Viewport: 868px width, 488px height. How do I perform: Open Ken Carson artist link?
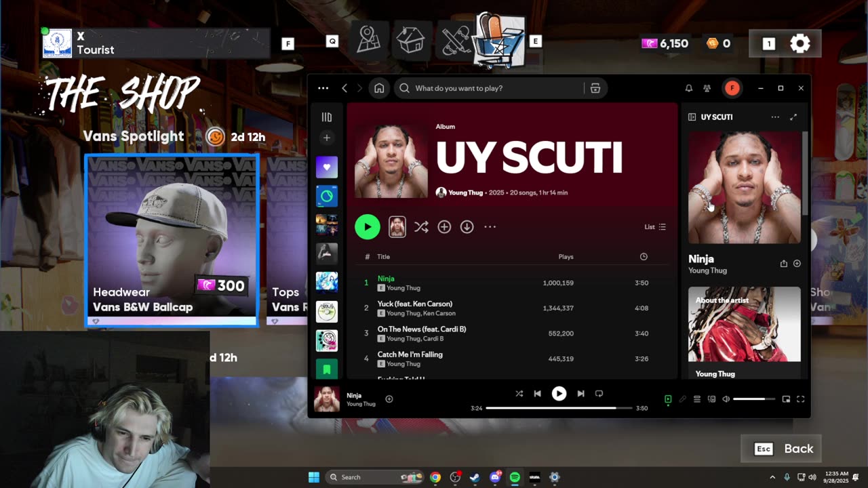[439, 313]
